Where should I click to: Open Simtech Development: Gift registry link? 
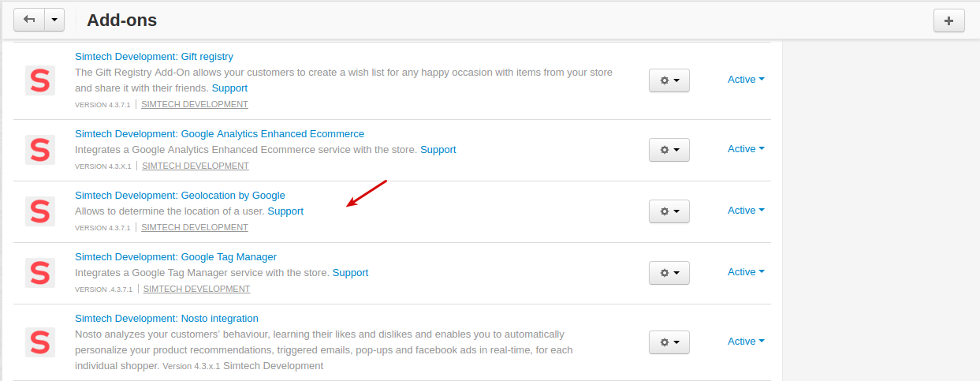point(154,57)
